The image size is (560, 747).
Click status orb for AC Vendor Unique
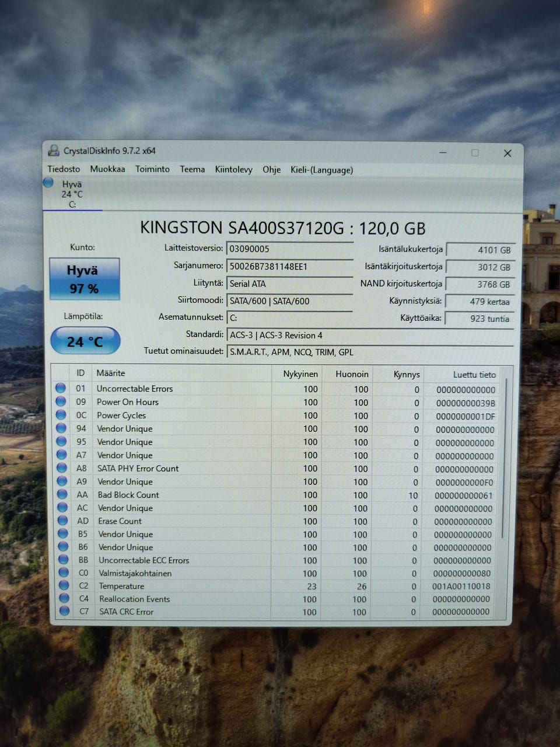pos(62,507)
